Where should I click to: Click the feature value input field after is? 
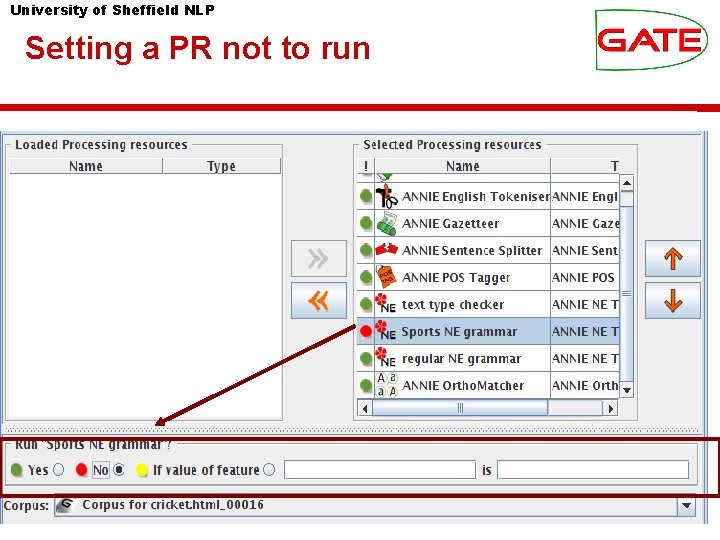click(x=593, y=470)
